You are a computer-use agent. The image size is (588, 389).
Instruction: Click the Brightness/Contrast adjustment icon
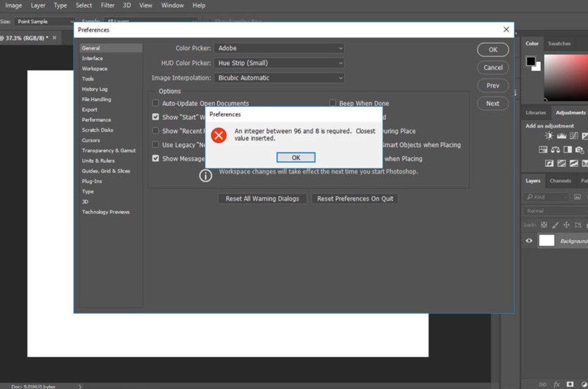548,136
